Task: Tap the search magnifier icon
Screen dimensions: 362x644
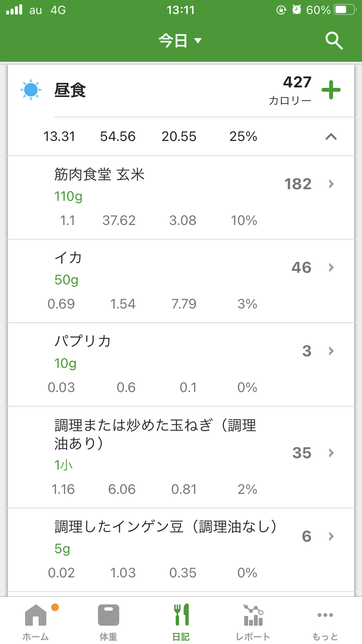Action: pyautogui.click(x=334, y=41)
